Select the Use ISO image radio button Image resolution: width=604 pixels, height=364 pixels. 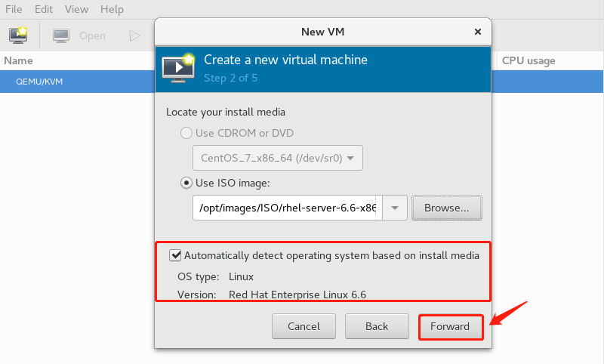(186, 183)
